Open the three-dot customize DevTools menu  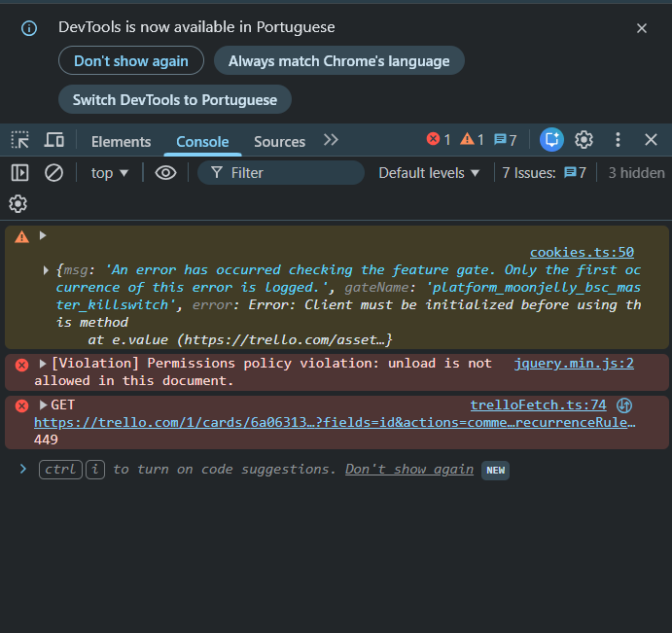[x=618, y=140]
